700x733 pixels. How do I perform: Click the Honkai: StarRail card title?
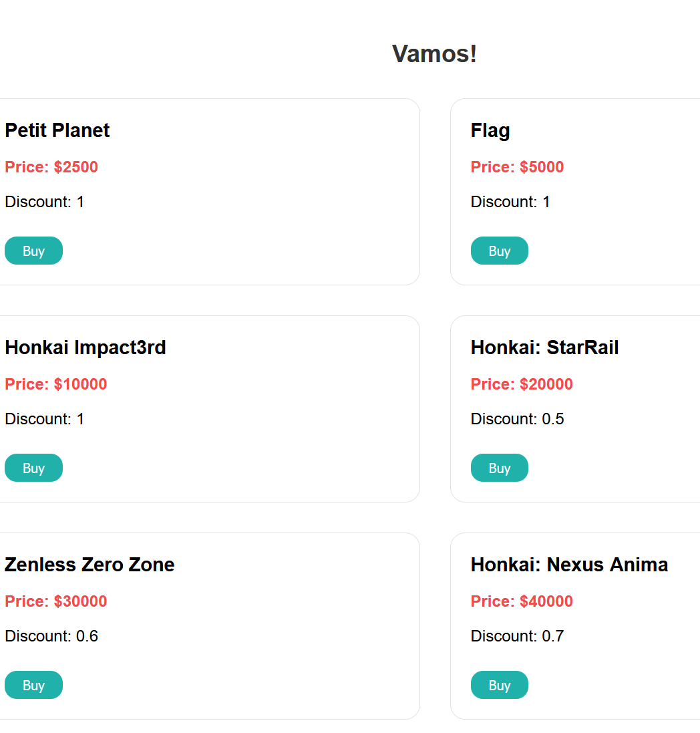pyautogui.click(x=544, y=347)
